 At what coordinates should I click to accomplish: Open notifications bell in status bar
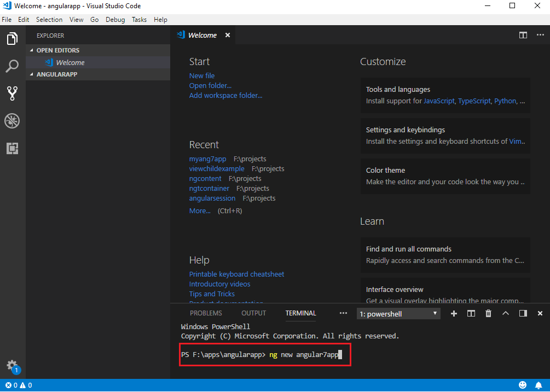coord(539,385)
